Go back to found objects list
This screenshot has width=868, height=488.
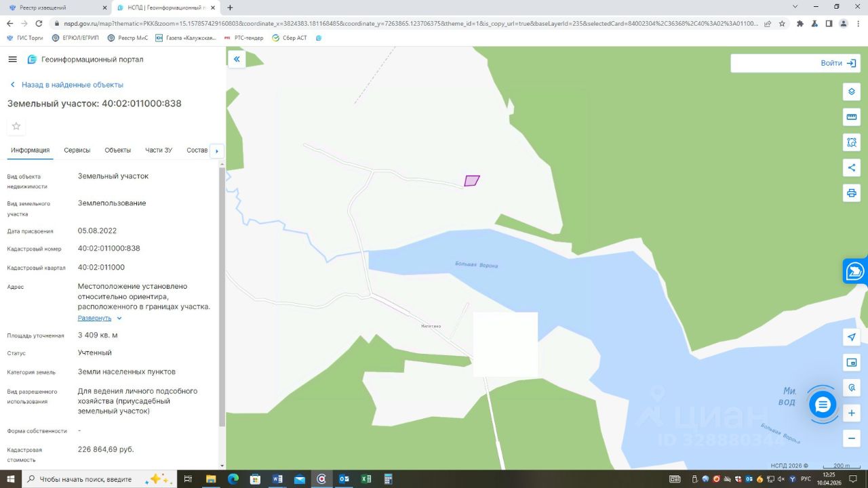66,85
